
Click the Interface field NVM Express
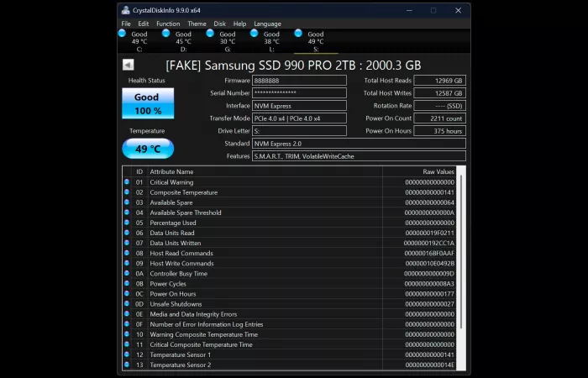coord(299,106)
